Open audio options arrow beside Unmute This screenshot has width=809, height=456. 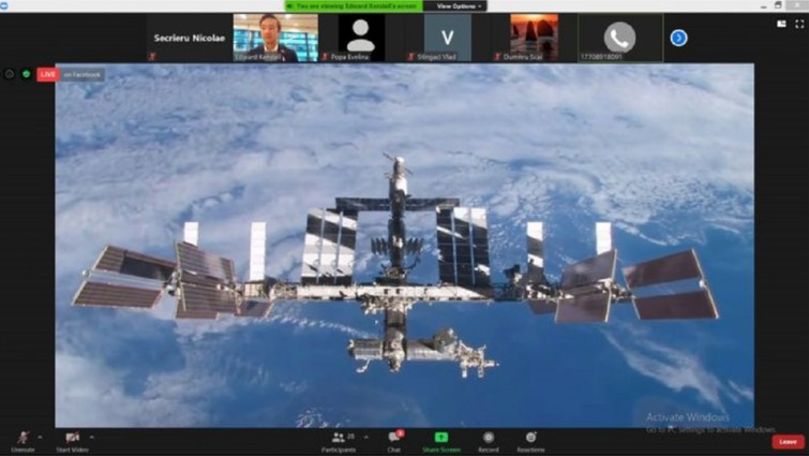(40, 437)
